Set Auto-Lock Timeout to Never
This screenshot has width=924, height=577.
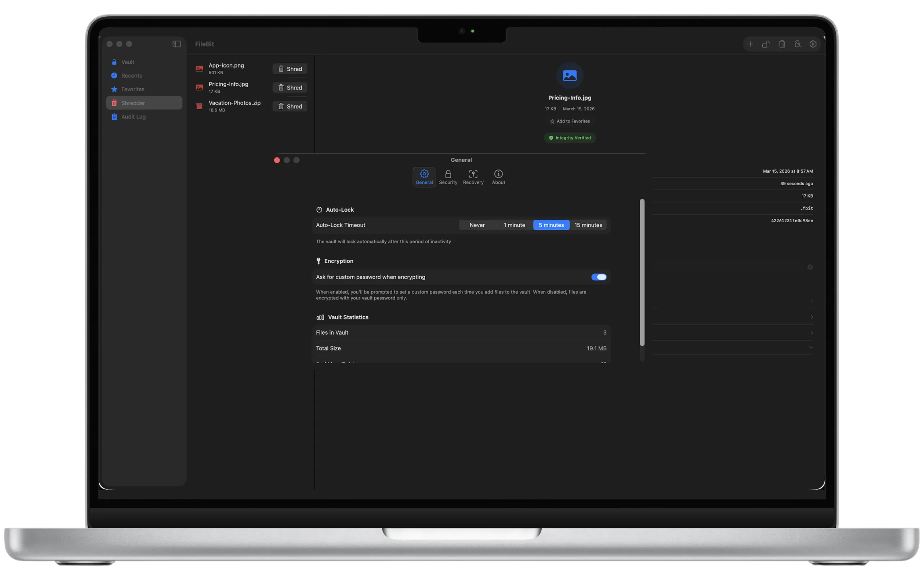click(x=477, y=225)
